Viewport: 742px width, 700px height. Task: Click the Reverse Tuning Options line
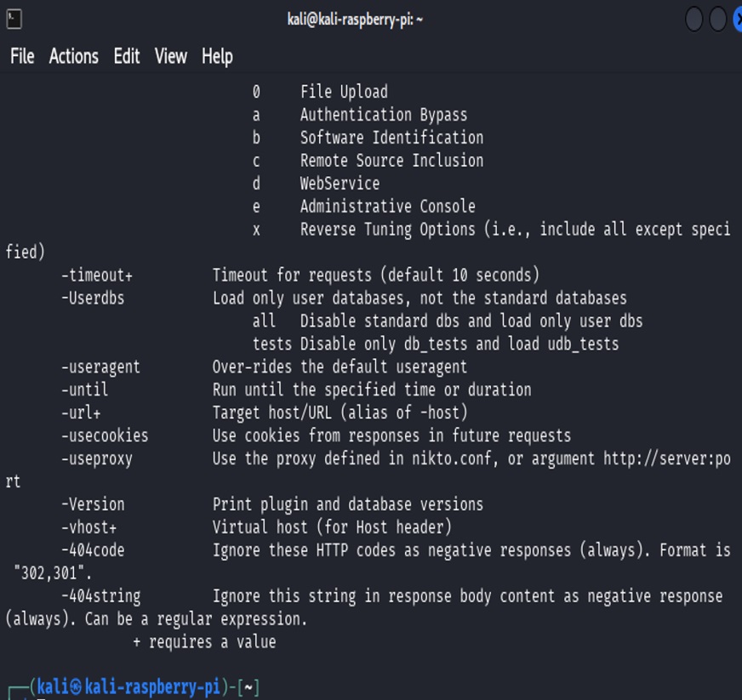[x=385, y=229]
